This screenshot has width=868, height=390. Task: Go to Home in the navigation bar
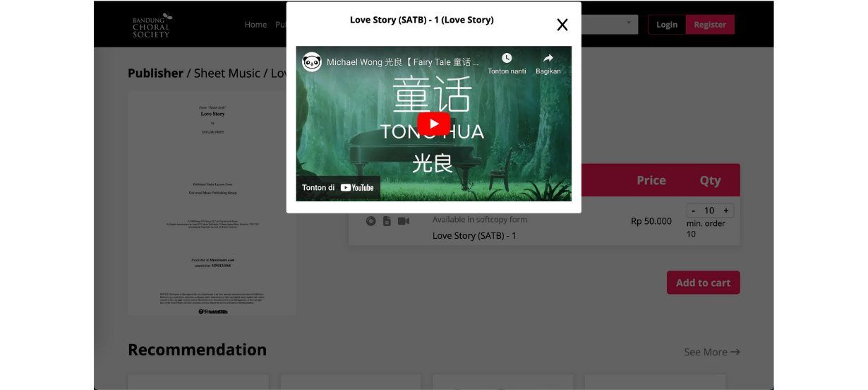[x=255, y=25]
